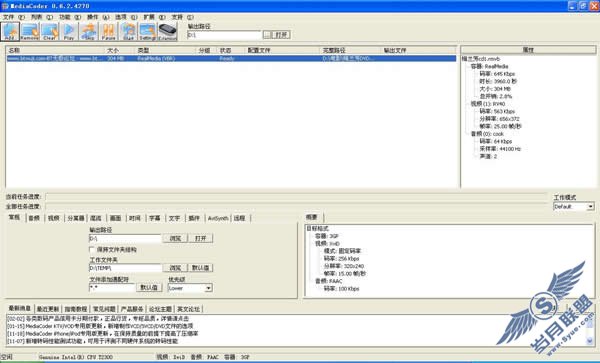Switch to the 字幕 settings tab
The height and width of the screenshot is (363, 600).
click(155, 218)
